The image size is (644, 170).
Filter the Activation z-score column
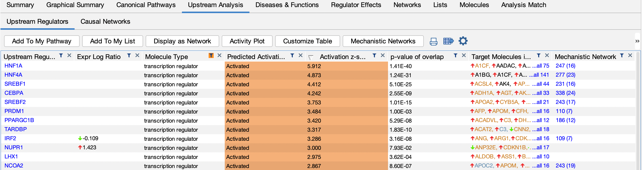pos(374,56)
